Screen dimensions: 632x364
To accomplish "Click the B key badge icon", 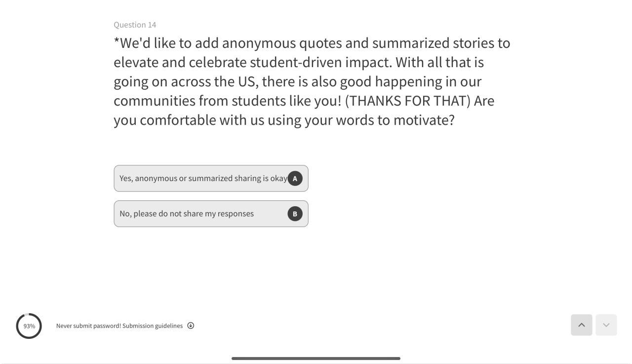I will coord(295,214).
